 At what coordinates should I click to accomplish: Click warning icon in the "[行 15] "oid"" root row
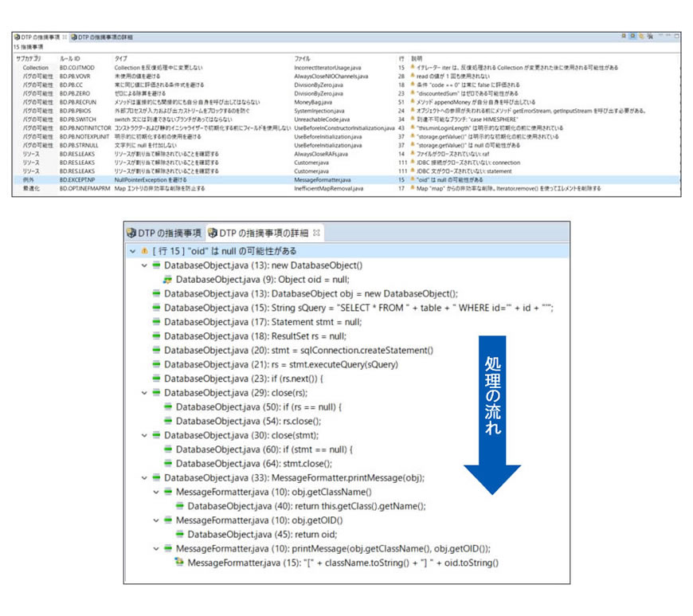click(x=144, y=251)
